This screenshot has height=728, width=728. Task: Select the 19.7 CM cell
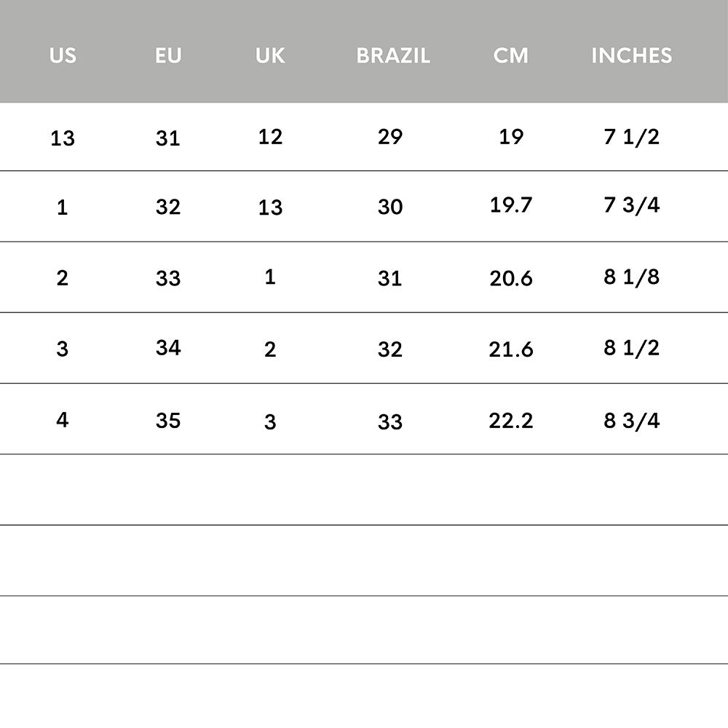tap(511, 205)
